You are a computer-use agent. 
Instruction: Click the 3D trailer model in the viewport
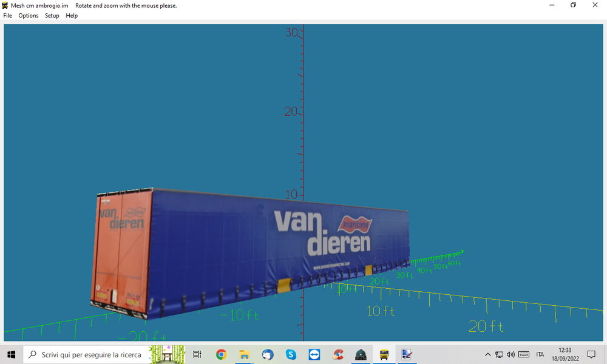(249, 254)
